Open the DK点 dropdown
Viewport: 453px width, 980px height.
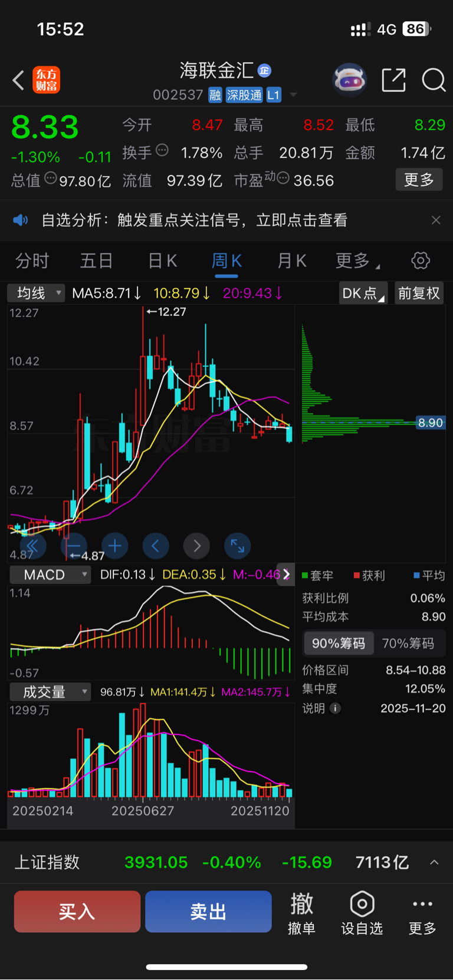click(363, 293)
